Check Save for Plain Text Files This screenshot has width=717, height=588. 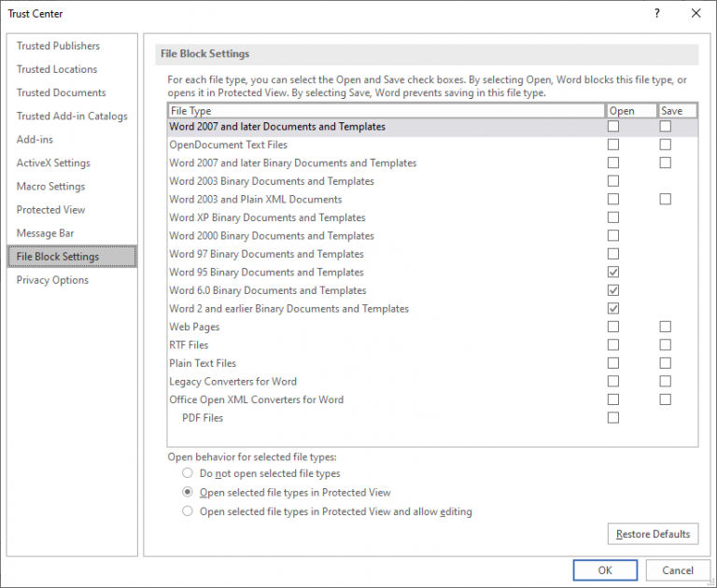(666, 363)
